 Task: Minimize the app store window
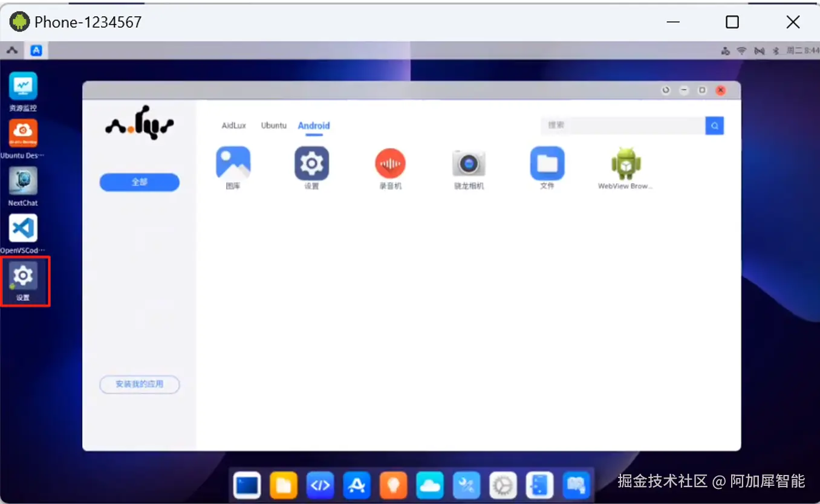point(684,90)
